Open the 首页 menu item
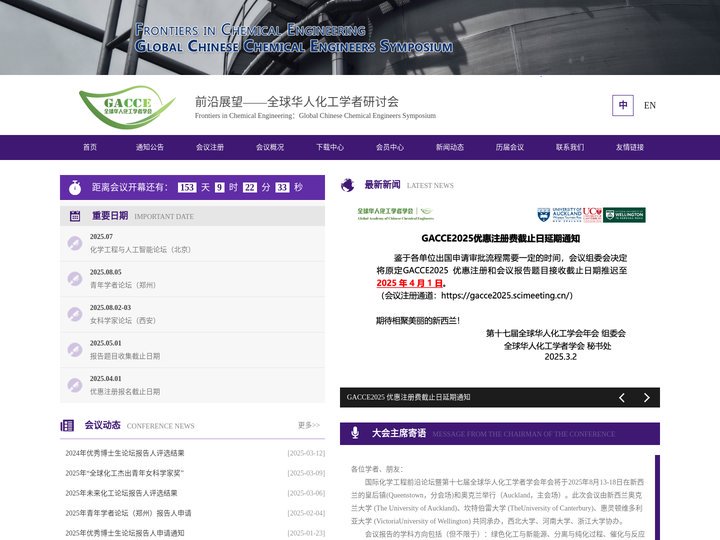The width and height of the screenshot is (720, 540). click(90, 147)
